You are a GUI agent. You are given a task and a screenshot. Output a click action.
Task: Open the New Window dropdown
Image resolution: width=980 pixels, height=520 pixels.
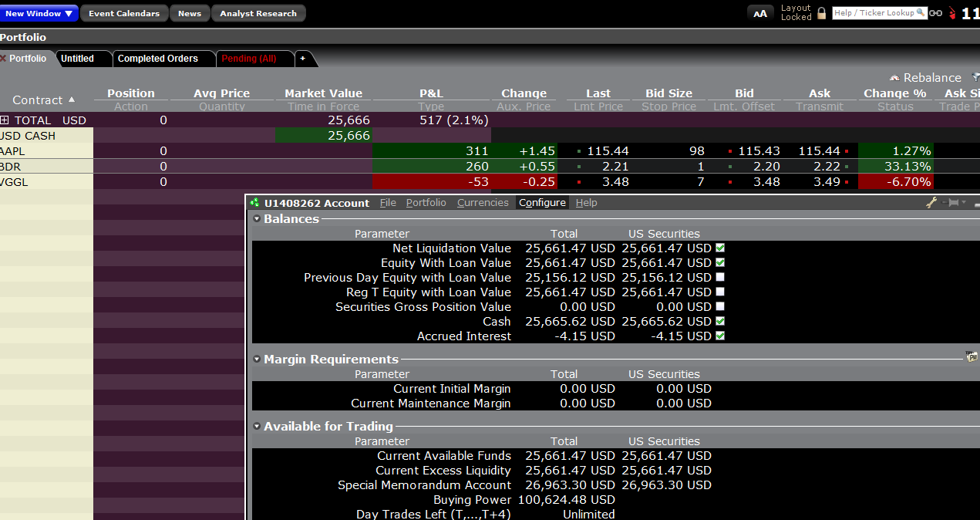(x=39, y=13)
